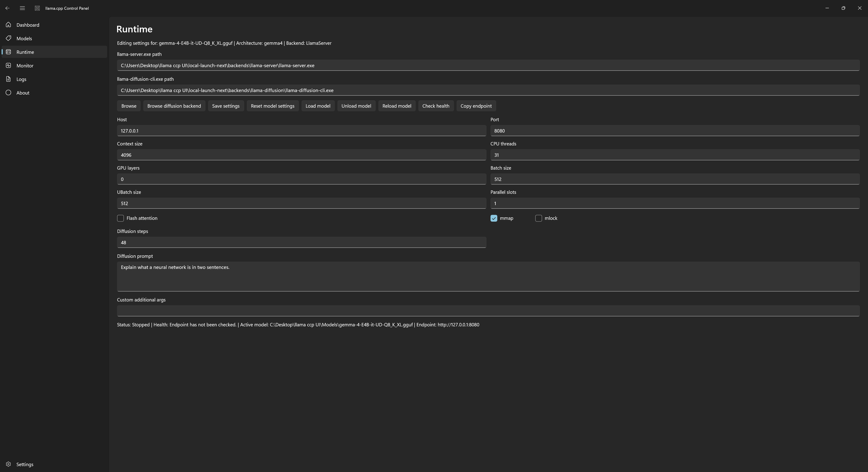Focus the Context size field
Screen dimensions: 868x472
301,155
